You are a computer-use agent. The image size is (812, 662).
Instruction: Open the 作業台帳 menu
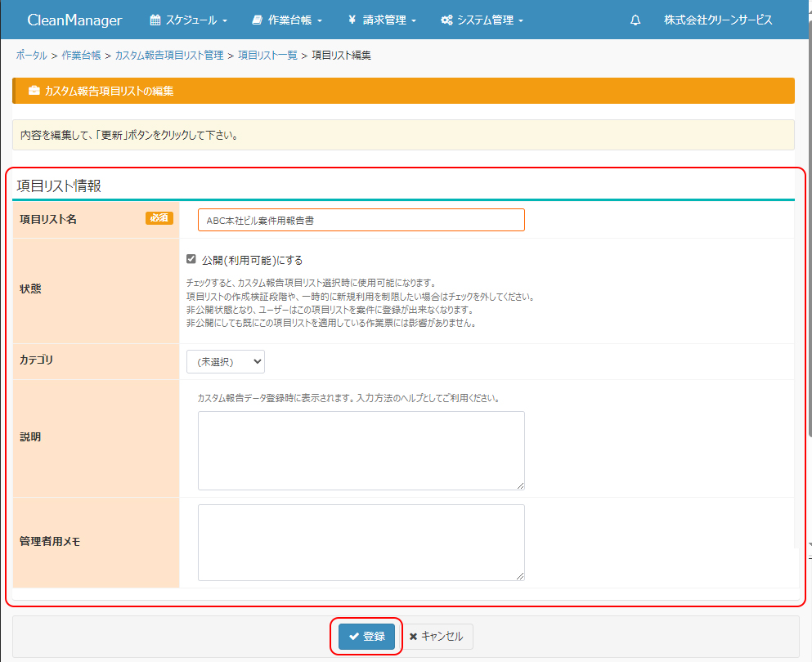287,20
